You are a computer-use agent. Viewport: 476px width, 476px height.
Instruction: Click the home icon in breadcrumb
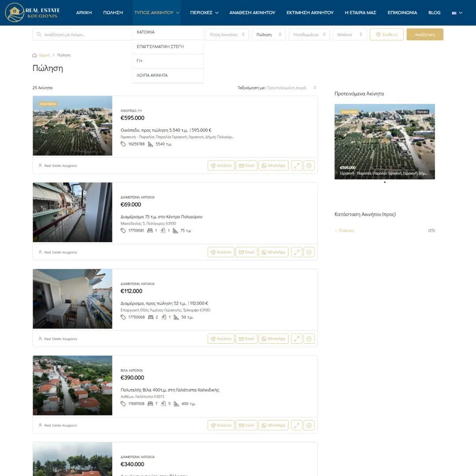(x=34, y=55)
